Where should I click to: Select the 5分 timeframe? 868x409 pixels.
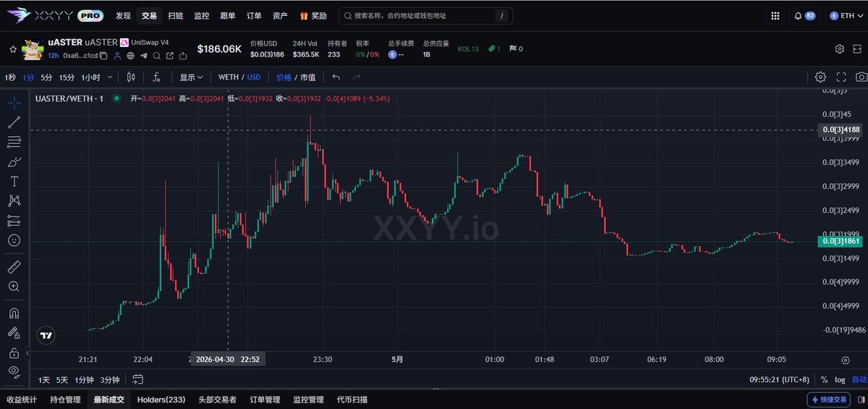pos(46,77)
